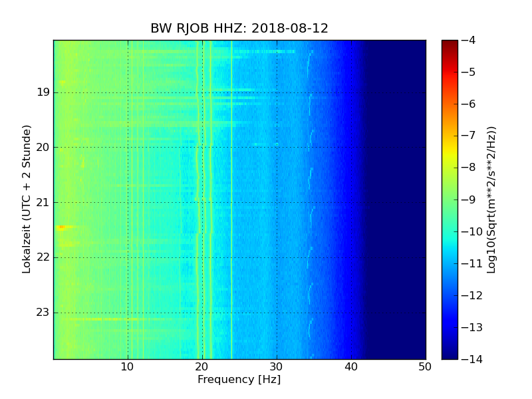Click the x-axis tick label 50
532x399 pixels.
pos(425,367)
